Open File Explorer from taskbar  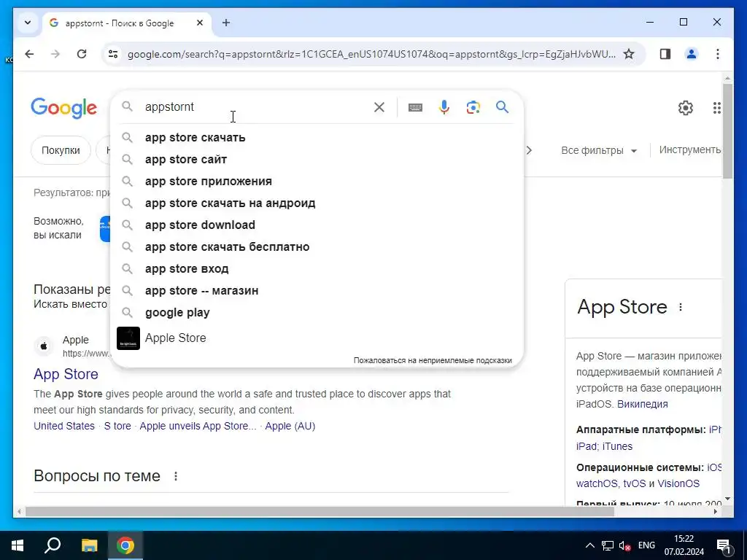tap(89, 545)
